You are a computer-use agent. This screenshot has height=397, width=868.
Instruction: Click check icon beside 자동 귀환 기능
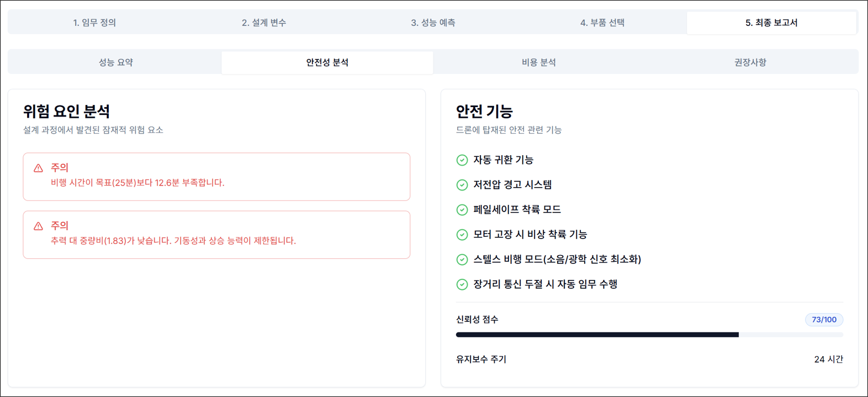pos(462,160)
